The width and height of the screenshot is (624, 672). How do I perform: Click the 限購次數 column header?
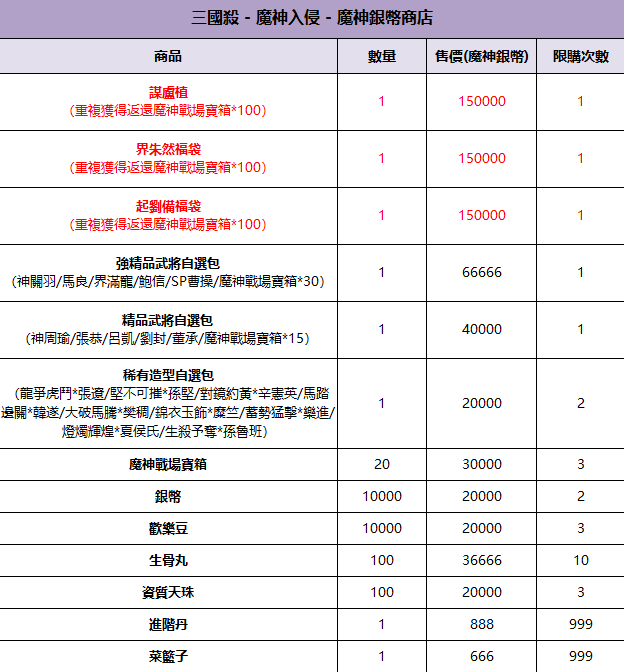point(580,56)
